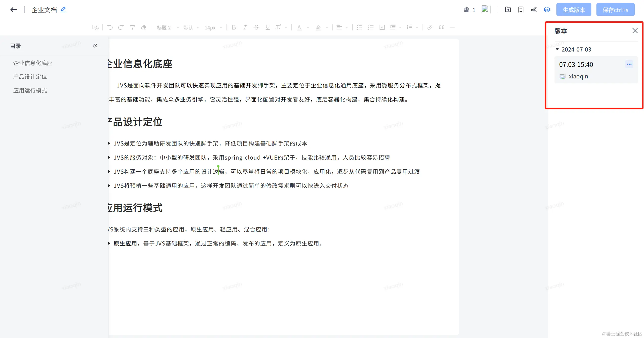644x338 pixels.
Task: Collapse the 2024-07-03 version group
Action: 557,50
